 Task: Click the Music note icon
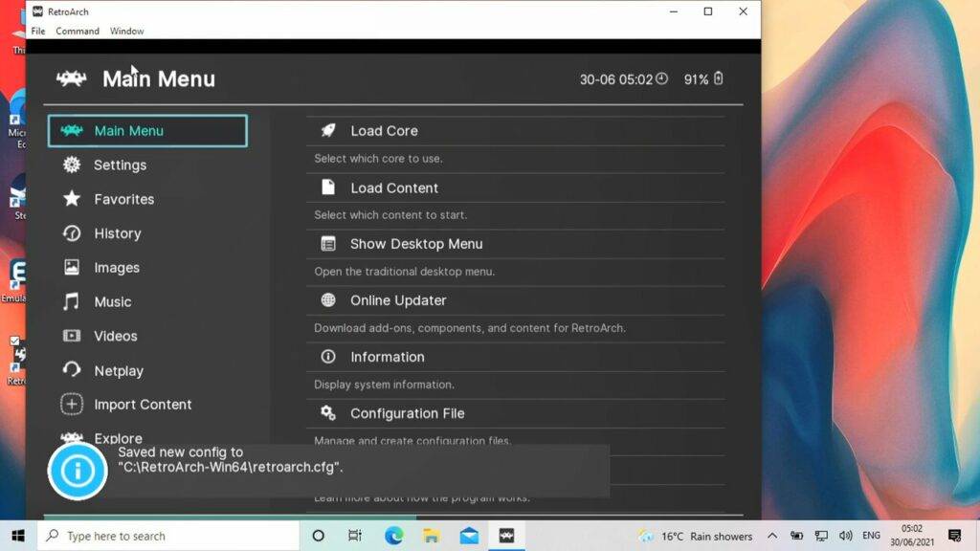[x=71, y=301]
